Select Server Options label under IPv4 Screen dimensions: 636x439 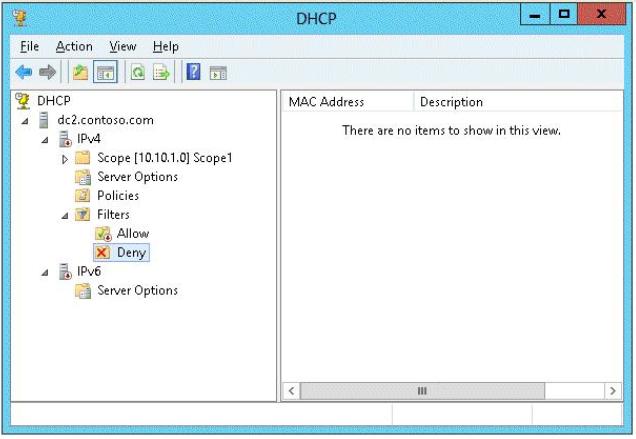pos(138,177)
